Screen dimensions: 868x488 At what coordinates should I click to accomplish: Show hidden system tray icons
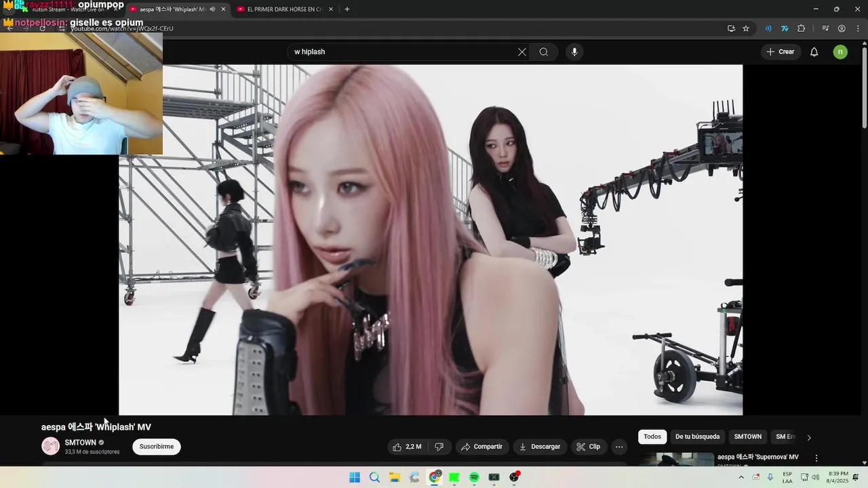pos(741,477)
